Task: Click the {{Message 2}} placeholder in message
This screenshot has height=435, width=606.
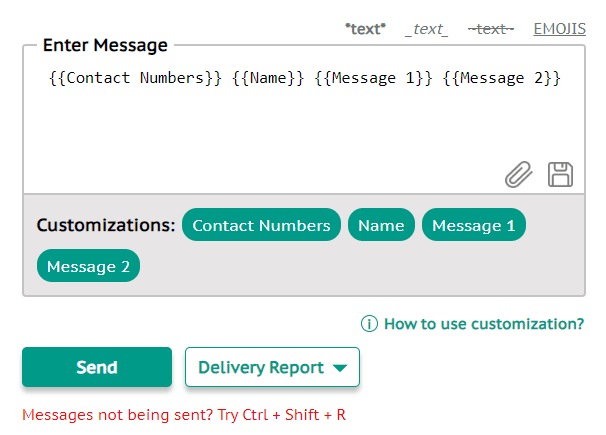Action: coord(502,78)
